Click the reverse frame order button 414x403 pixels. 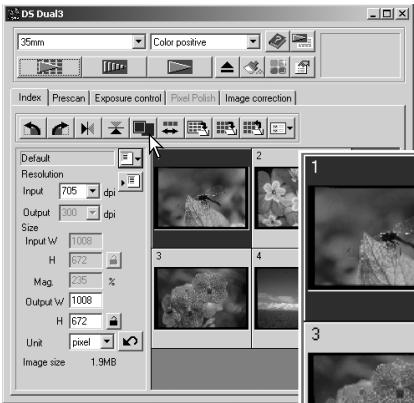tap(170, 128)
